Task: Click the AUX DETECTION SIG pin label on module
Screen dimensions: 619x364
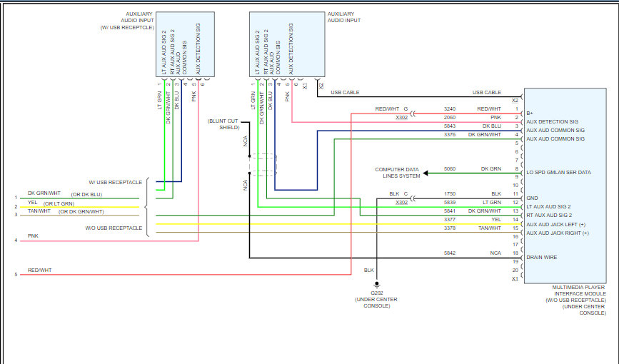Action: [x=552, y=121]
